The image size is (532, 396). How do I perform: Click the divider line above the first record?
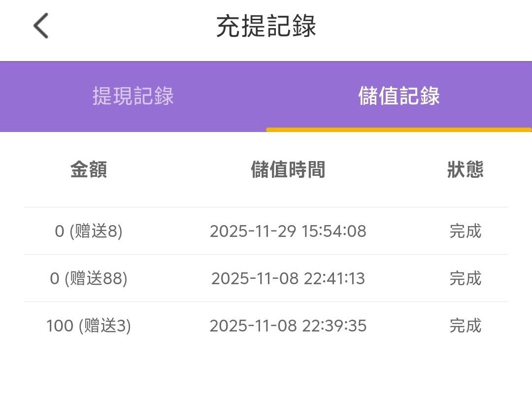pyautogui.click(x=266, y=207)
